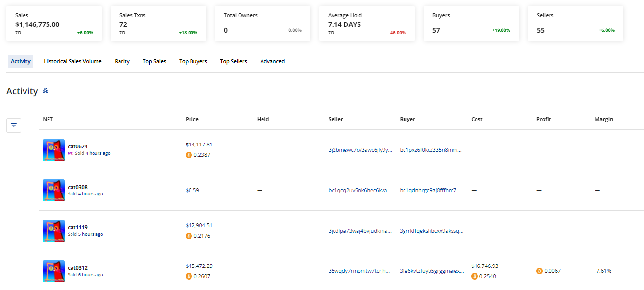Click the '5 hours ago' time under cat1119
Image resolution: width=644 pixels, height=290 pixels.
pos(91,234)
